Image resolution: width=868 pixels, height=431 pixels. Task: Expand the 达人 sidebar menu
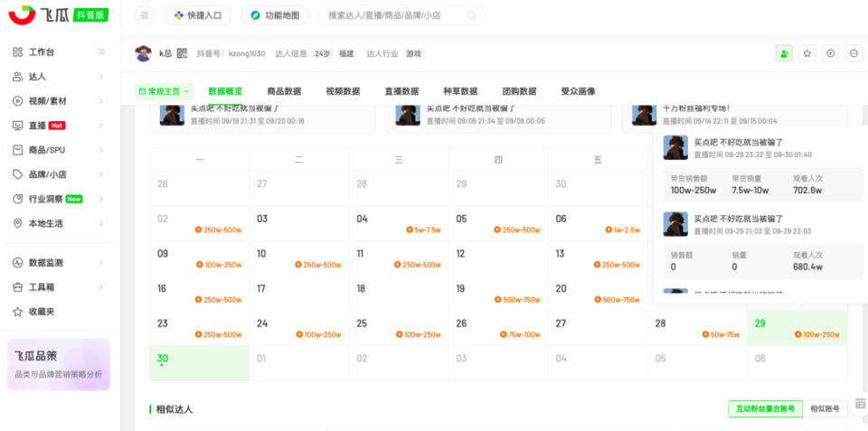(60, 77)
